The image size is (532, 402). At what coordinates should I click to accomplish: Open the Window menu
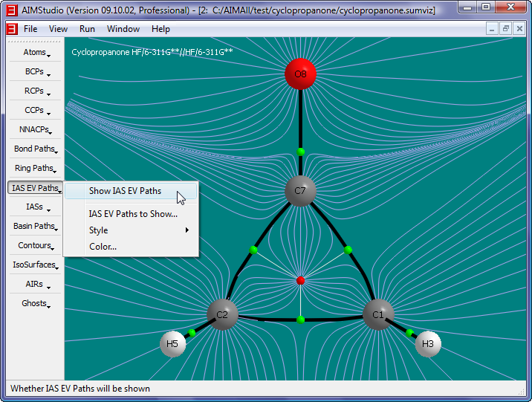(123, 29)
